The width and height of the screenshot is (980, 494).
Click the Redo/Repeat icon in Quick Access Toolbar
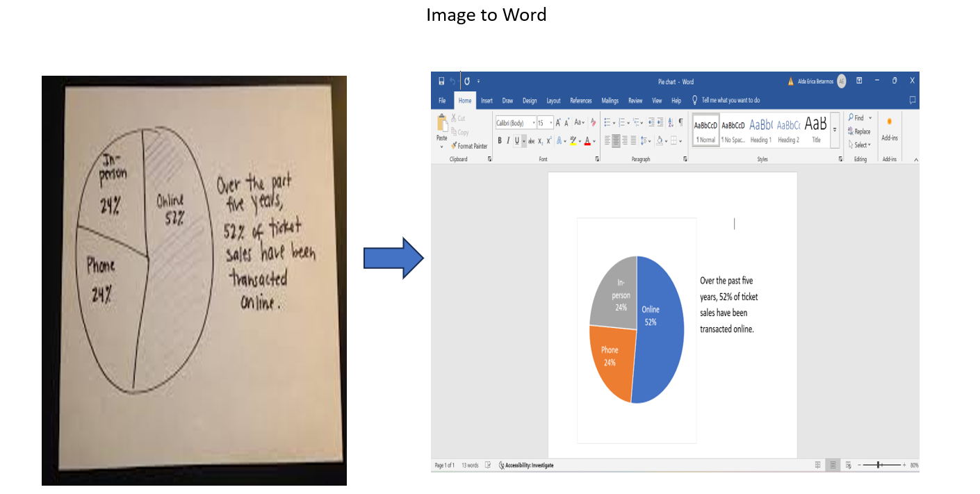(467, 81)
